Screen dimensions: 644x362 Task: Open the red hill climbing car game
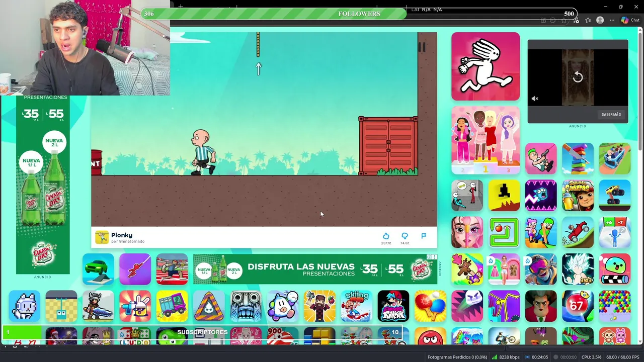pyautogui.click(x=578, y=232)
